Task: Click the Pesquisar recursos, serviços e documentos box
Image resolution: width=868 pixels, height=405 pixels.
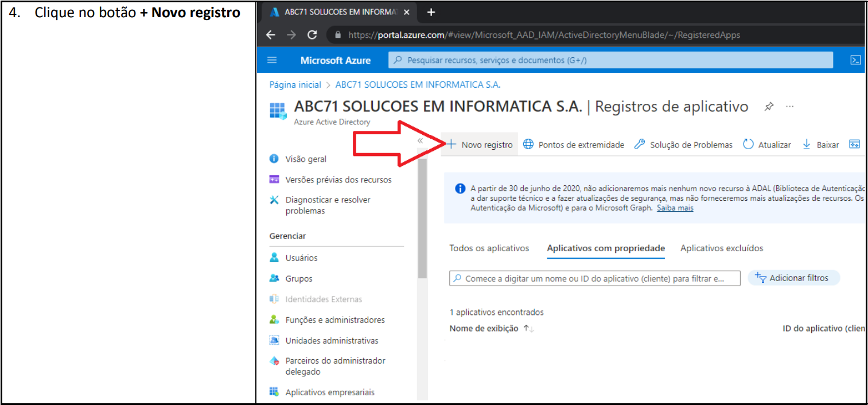Action: tap(610, 60)
